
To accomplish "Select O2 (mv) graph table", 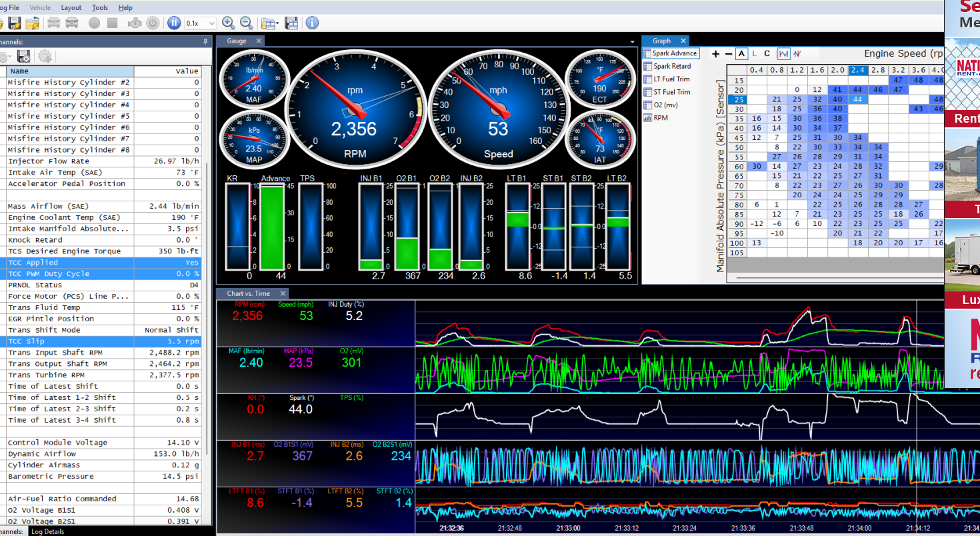I will coord(660,105).
